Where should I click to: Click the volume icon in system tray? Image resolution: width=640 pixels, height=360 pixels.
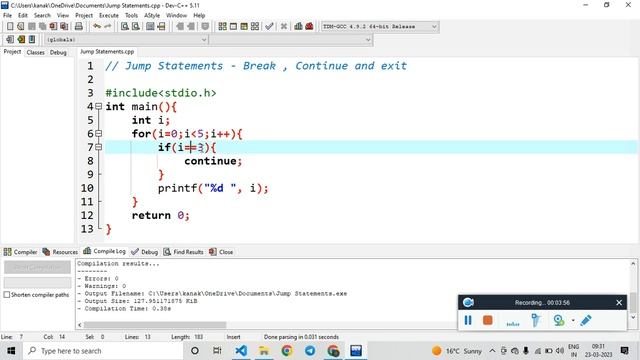560,351
